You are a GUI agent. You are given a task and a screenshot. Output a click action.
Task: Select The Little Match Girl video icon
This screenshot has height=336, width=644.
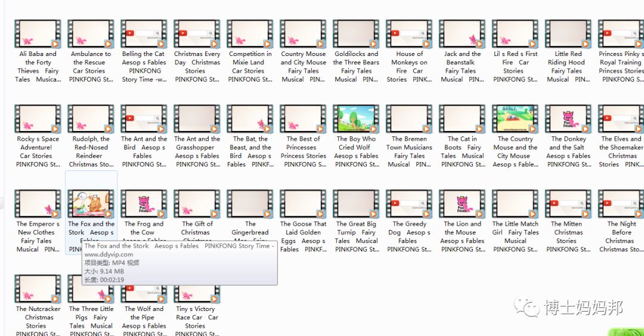click(x=515, y=204)
